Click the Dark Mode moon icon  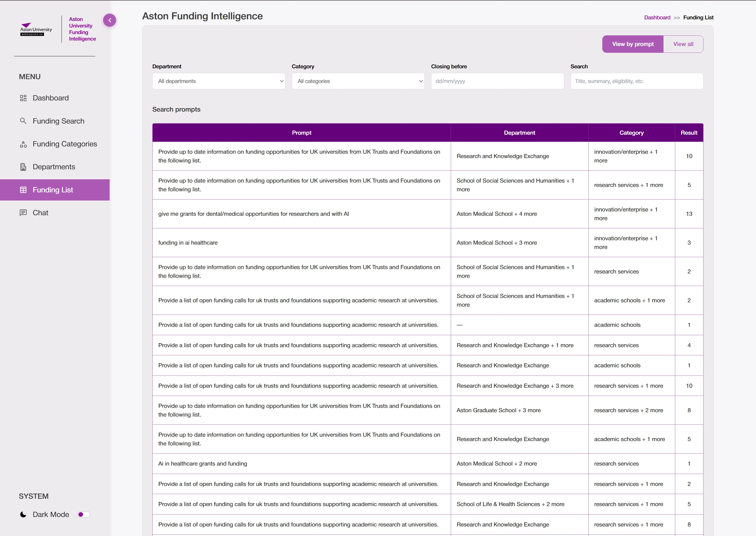(23, 514)
